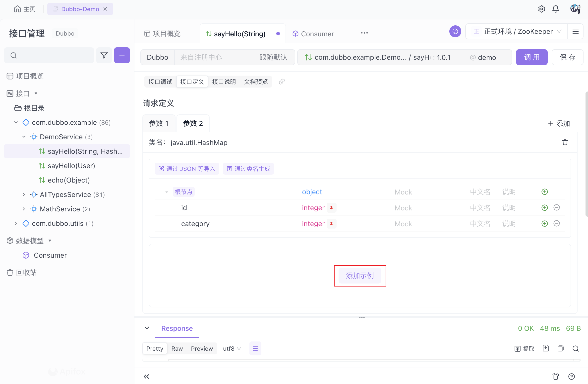Add sibling node after id field

pos(544,208)
